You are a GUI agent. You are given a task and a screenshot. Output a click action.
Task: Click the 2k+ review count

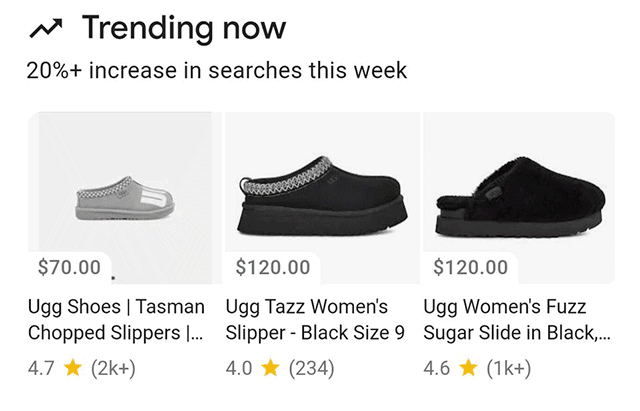(x=113, y=369)
